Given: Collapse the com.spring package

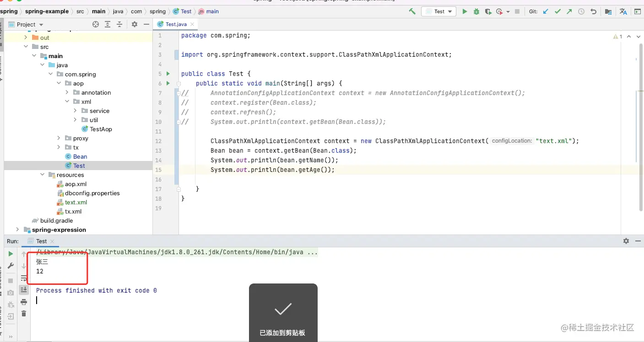Looking at the screenshot, I should click(x=51, y=74).
